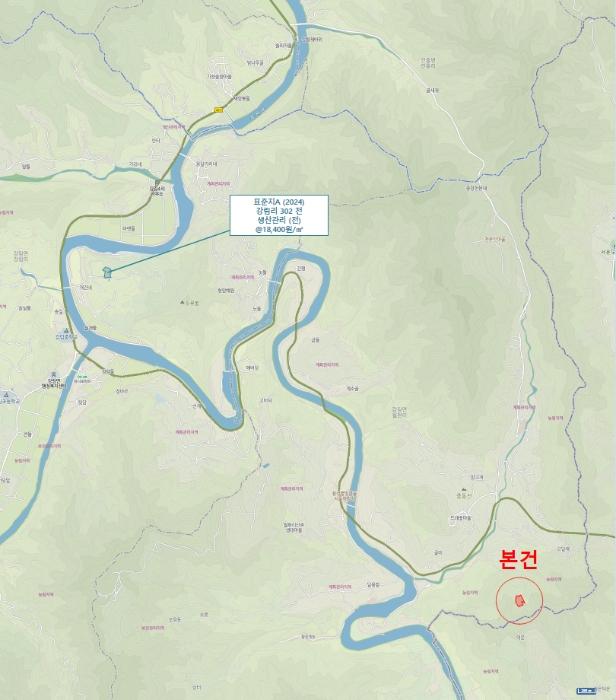Click the red 본건 subject parcel marker
Viewport: 616px width, 700px height.
[x=519, y=600]
